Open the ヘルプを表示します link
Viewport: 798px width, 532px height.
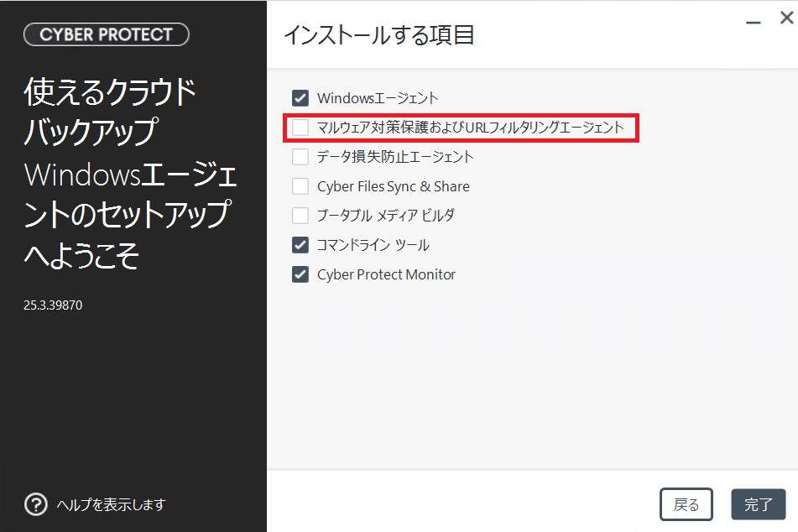point(111,504)
